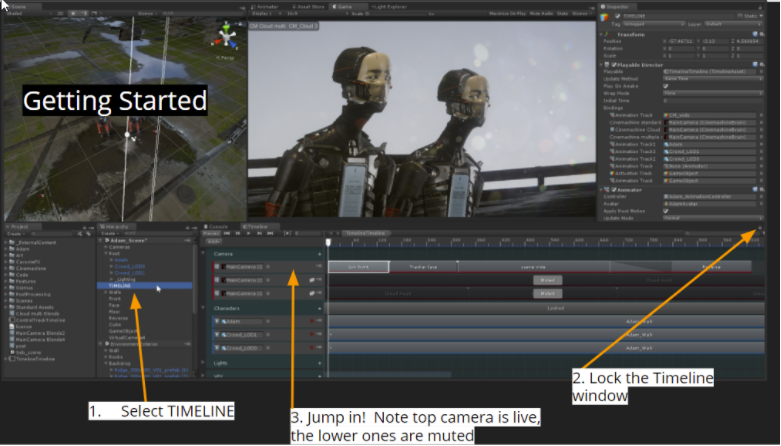This screenshot has height=446, width=781.
Task: Click the Add button in the Timeline panel
Action: click(214, 241)
